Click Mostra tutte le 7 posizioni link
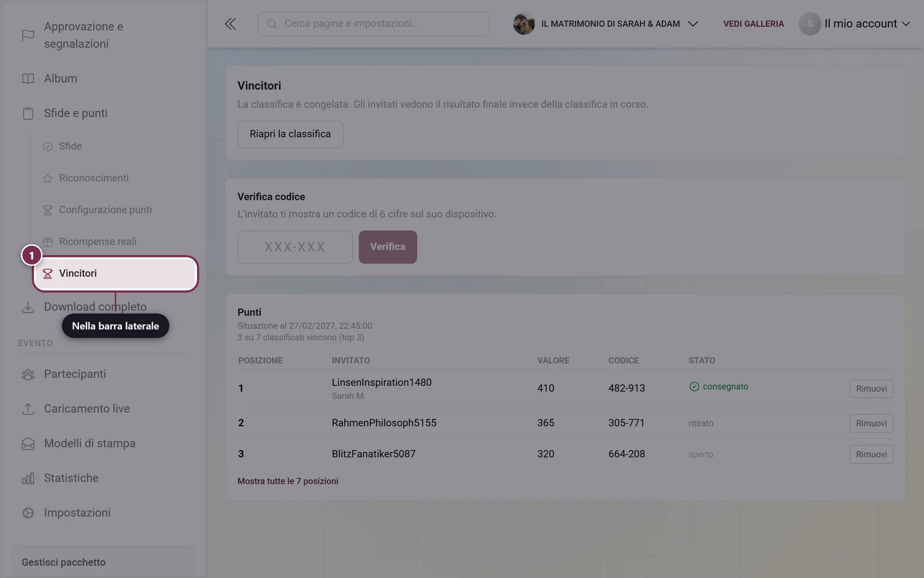 click(287, 481)
